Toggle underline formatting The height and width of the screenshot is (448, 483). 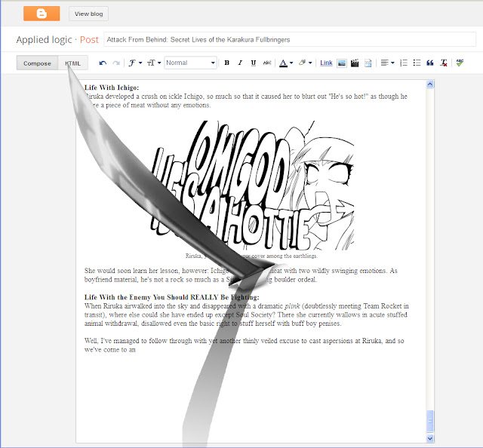click(x=254, y=63)
